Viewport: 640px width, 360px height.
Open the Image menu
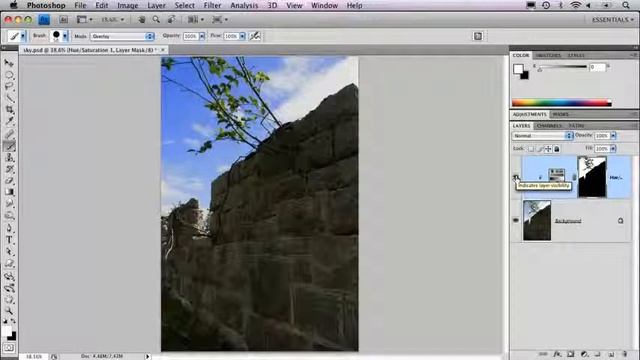[x=128, y=5]
